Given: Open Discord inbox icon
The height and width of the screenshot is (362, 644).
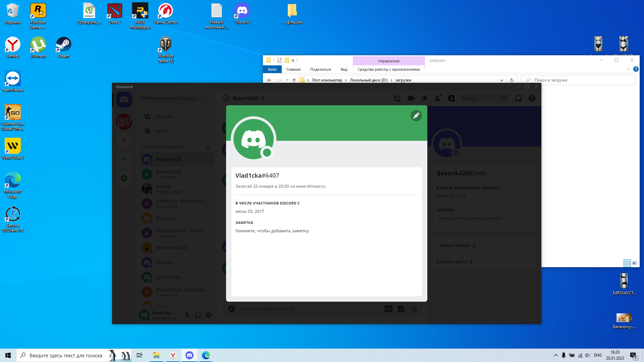Looking at the screenshot, I should point(519,98).
